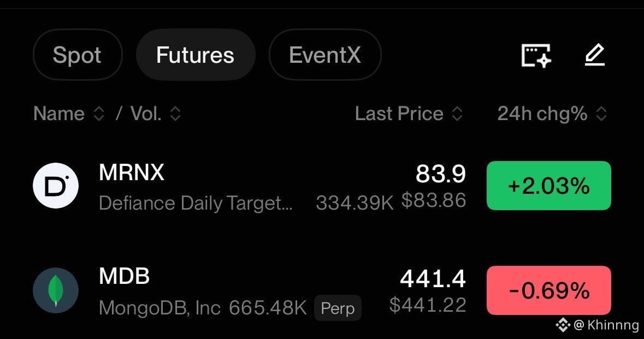This screenshot has width=644, height=339.
Task: Tap the green +2.03% change button
Action: click(x=549, y=186)
